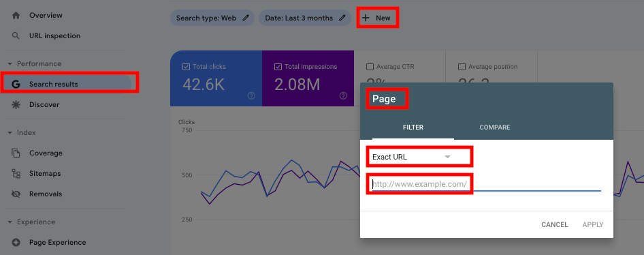Open Search results in the sidebar
644x255 pixels.
click(x=66, y=85)
